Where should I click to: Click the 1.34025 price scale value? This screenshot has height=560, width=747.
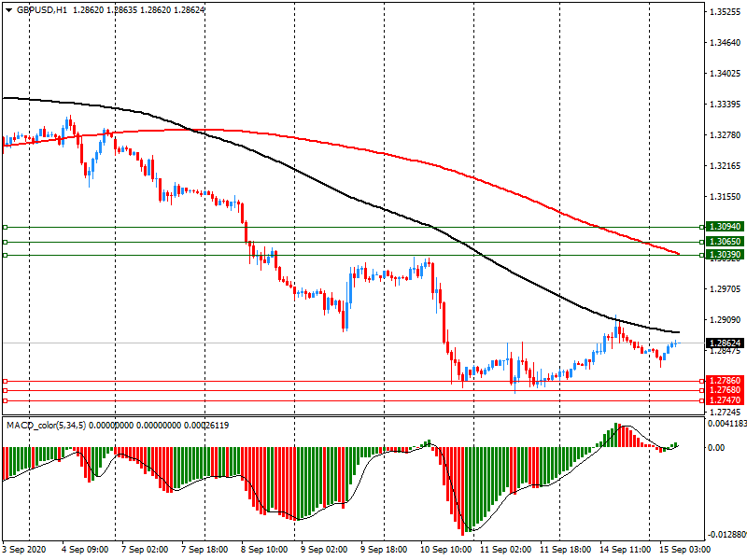726,74
